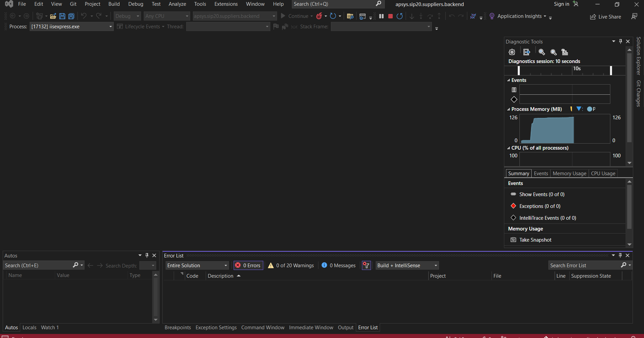Click the Hot Reload flame icon
The width and height of the screenshot is (644, 338).
pyautogui.click(x=319, y=16)
